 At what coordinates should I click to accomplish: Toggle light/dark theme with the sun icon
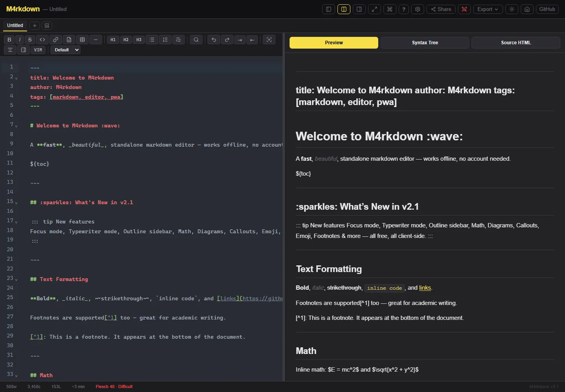(x=512, y=9)
